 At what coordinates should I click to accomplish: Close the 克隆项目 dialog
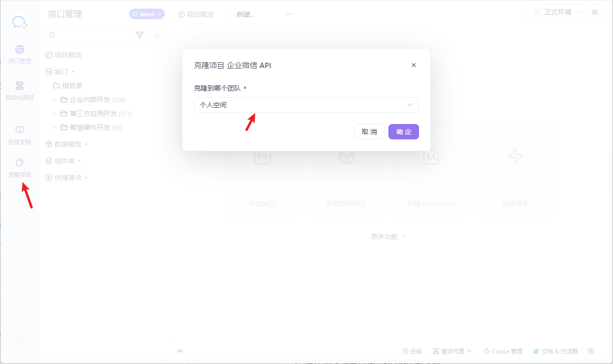[414, 65]
